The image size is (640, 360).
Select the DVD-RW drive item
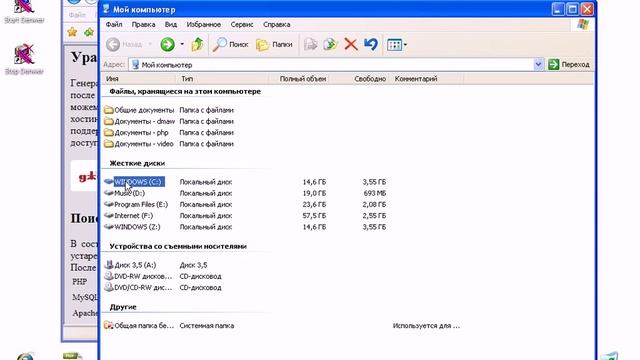(x=138, y=276)
